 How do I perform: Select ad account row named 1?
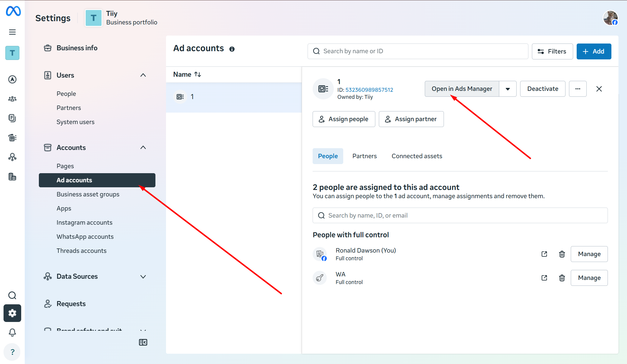coord(234,97)
